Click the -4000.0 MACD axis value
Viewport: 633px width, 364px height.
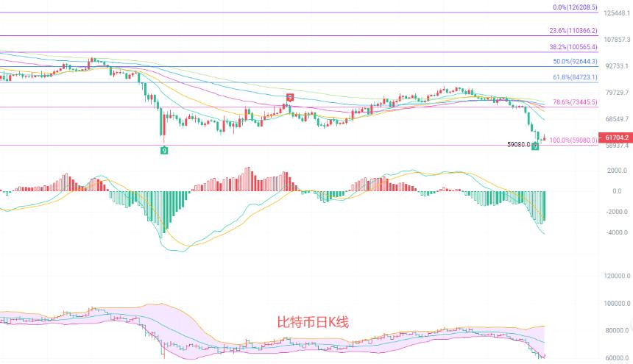(x=617, y=232)
